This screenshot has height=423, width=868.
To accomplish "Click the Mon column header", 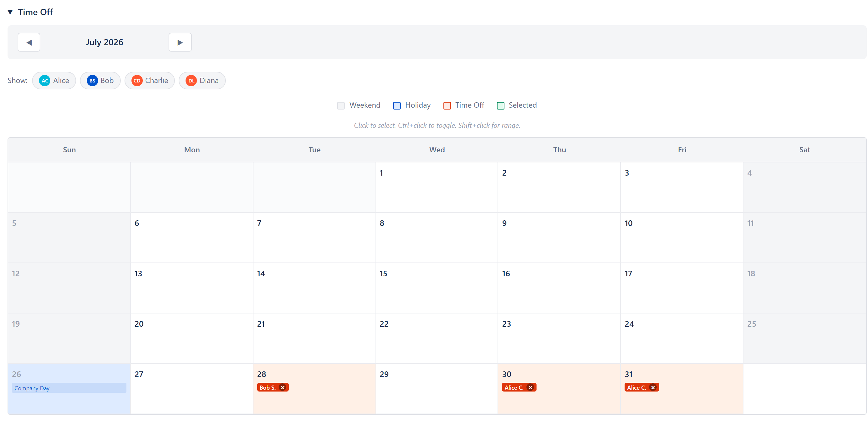I will [192, 150].
